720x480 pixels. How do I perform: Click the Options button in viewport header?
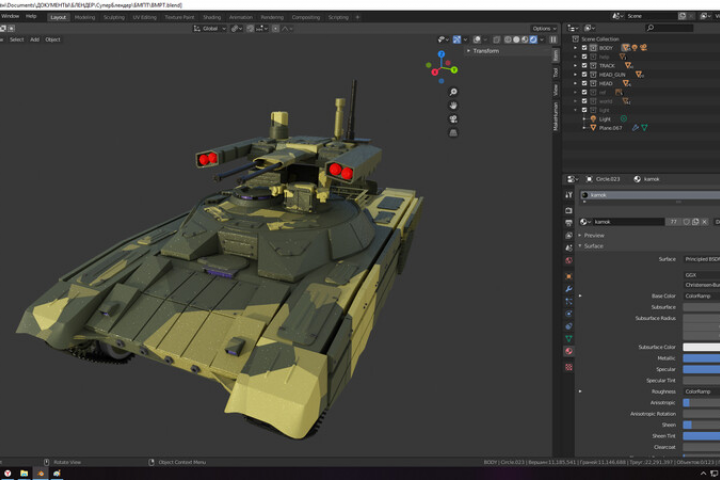(541, 28)
